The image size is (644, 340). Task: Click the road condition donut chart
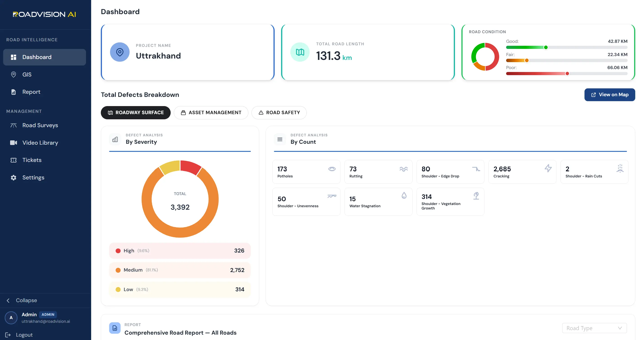[485, 57]
